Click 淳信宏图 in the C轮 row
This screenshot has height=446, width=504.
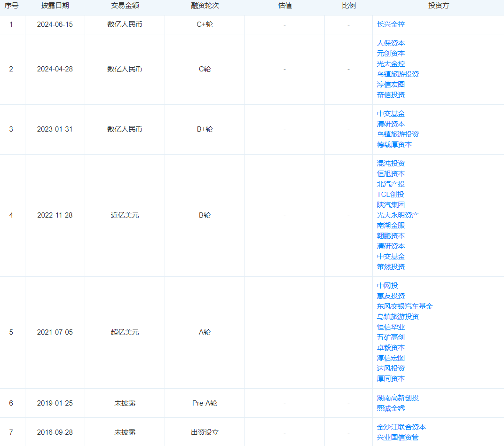391,85
